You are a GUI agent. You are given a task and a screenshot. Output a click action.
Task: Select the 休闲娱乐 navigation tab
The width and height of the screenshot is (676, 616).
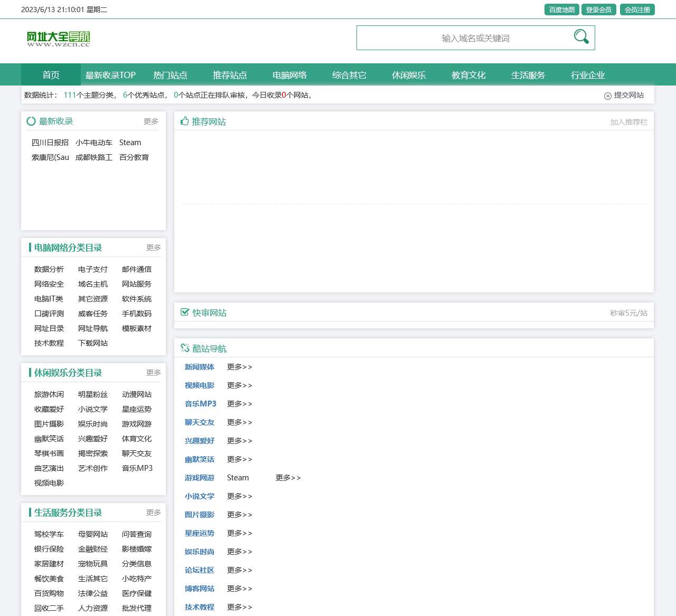[x=409, y=75]
